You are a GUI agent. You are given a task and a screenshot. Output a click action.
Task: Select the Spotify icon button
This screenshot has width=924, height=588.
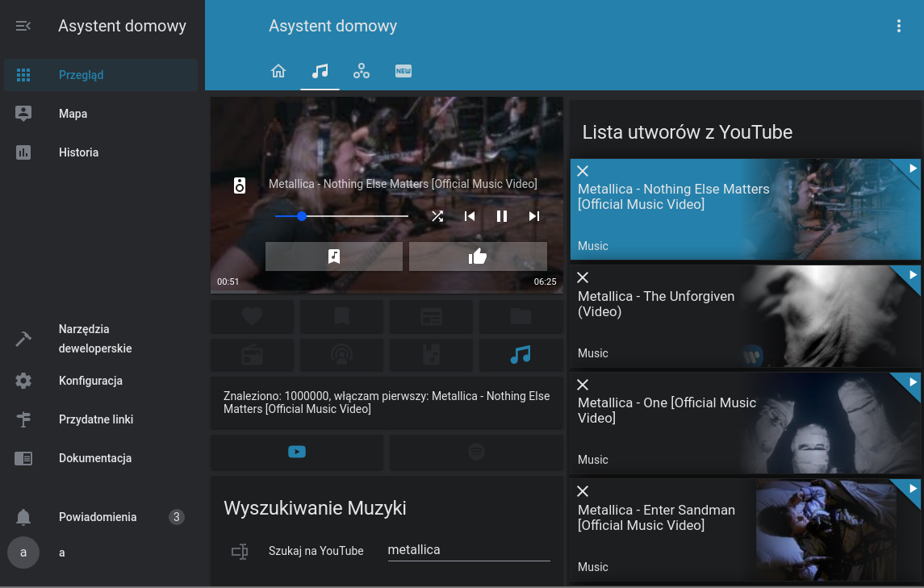point(475,452)
